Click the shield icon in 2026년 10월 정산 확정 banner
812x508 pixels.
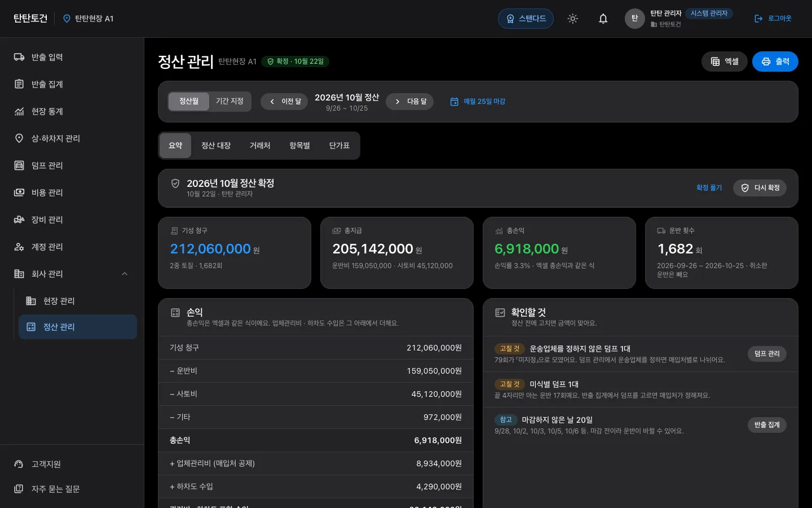[x=175, y=183]
